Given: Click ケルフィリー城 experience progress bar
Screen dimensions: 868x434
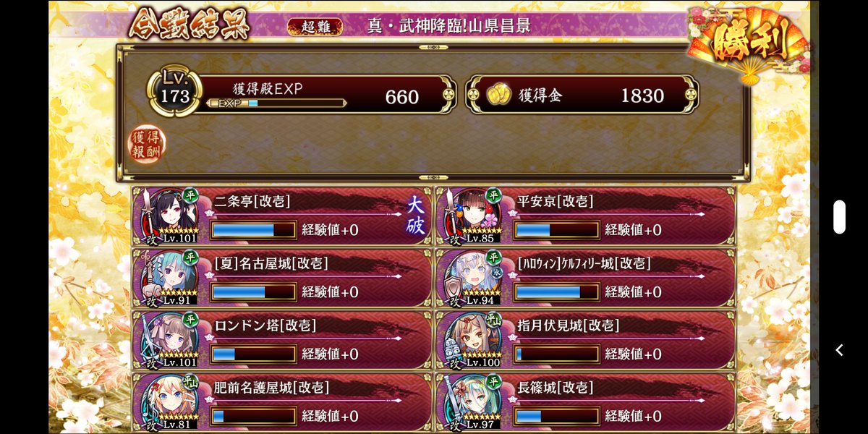Looking at the screenshot, I should tap(556, 292).
